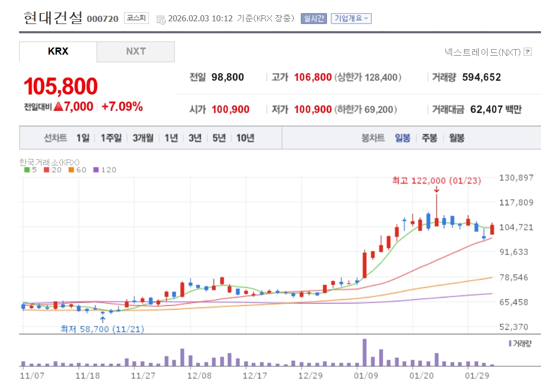
Task: Show the 3개월 line chart
Action: (143, 138)
